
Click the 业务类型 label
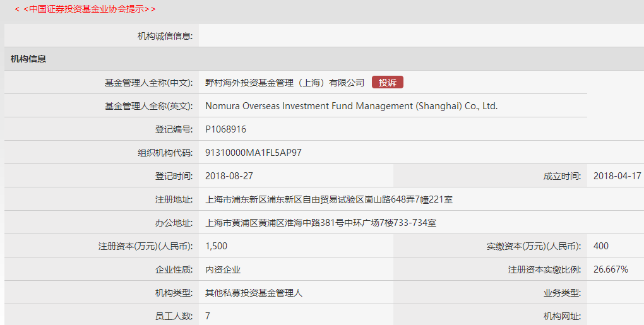pos(562,293)
